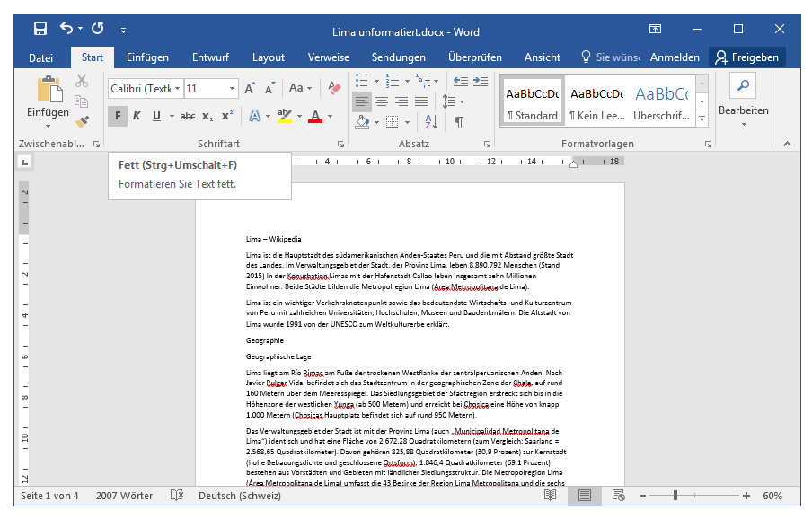Toggle superscript formatting

(227, 117)
